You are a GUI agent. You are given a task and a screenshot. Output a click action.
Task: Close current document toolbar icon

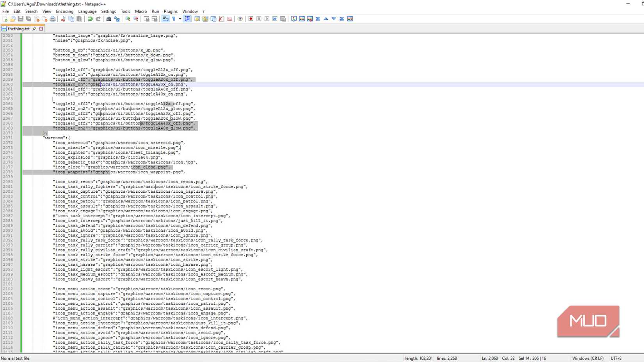[37, 19]
